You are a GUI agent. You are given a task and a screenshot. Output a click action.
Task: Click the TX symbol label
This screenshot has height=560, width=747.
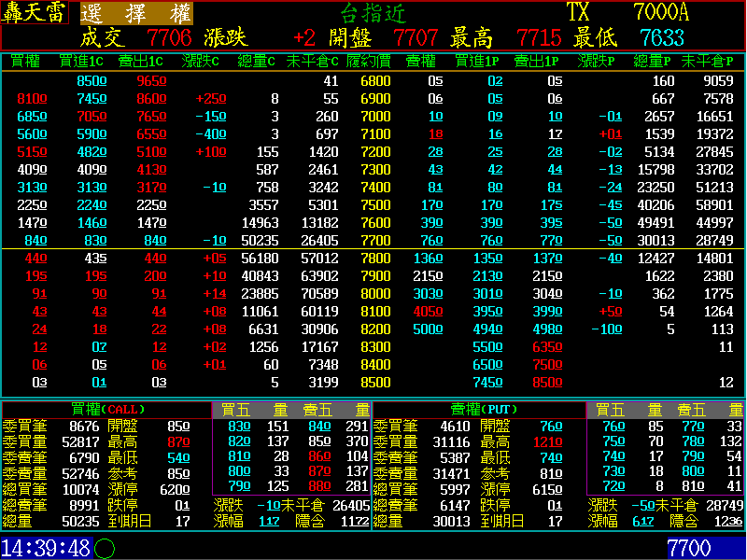[578, 12]
